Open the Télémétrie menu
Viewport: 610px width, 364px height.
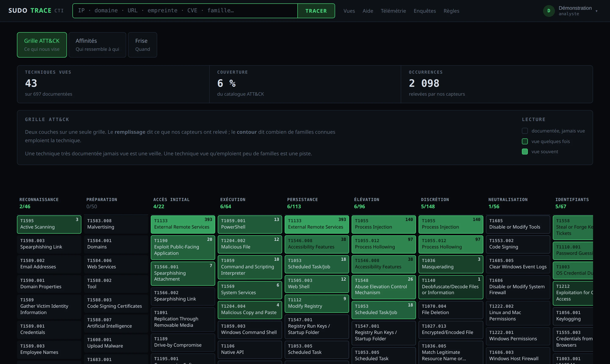point(393,11)
